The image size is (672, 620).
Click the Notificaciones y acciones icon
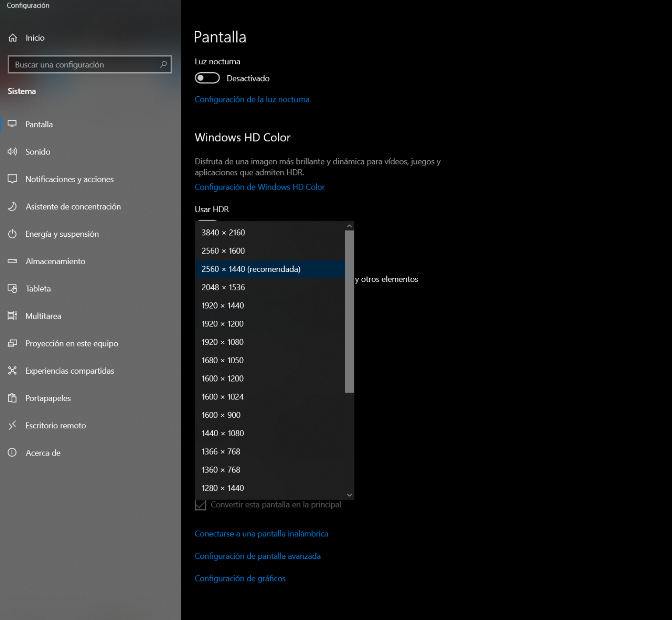[12, 179]
